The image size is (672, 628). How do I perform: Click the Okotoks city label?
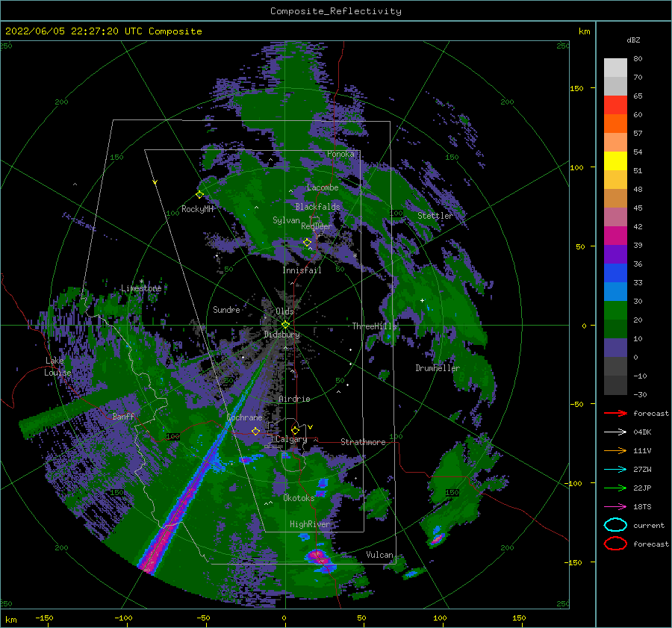299,498
